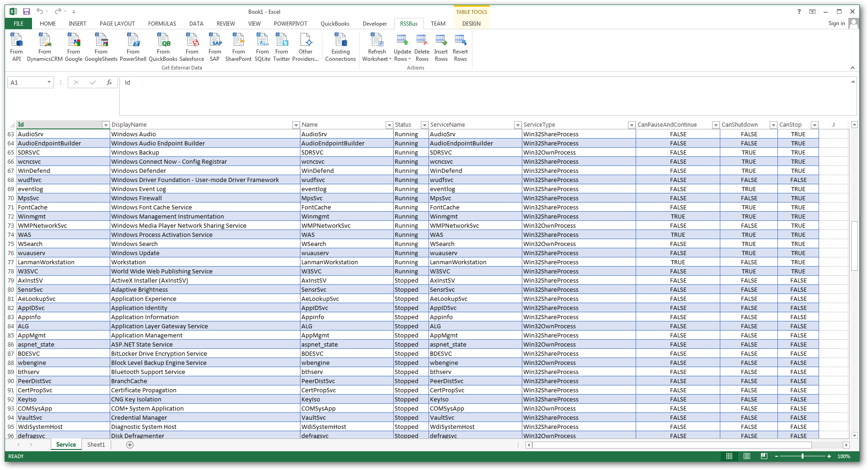Screen dimensions: 868x470
Task: Click the zoom slider handle
Action: (803, 456)
